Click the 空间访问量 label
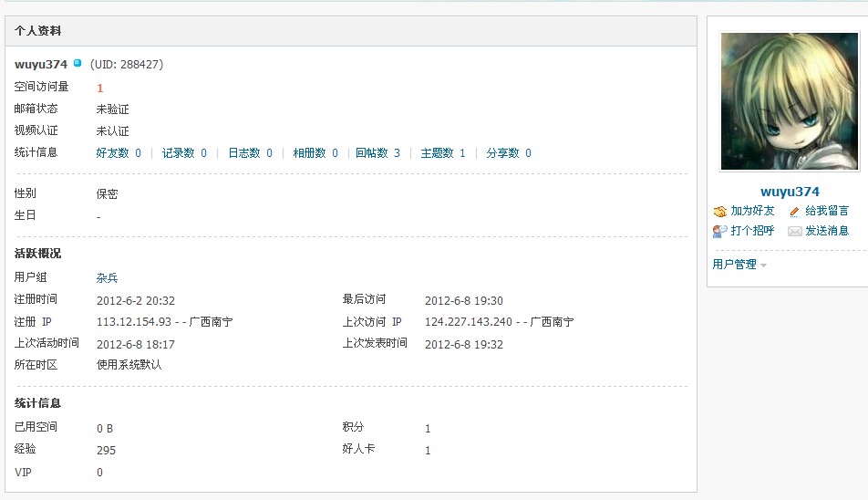 click(x=42, y=87)
